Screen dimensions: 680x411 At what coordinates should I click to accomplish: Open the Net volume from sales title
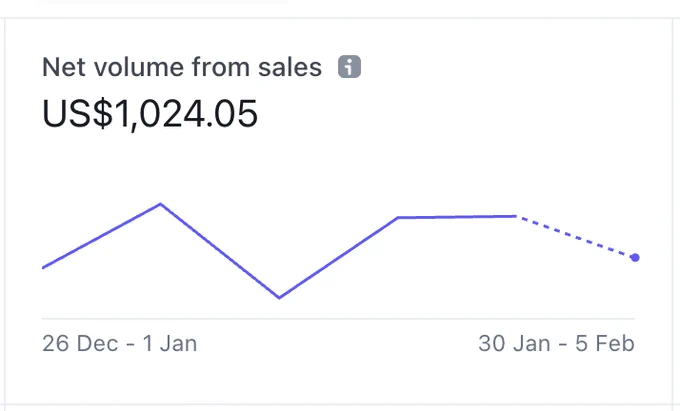click(x=182, y=67)
